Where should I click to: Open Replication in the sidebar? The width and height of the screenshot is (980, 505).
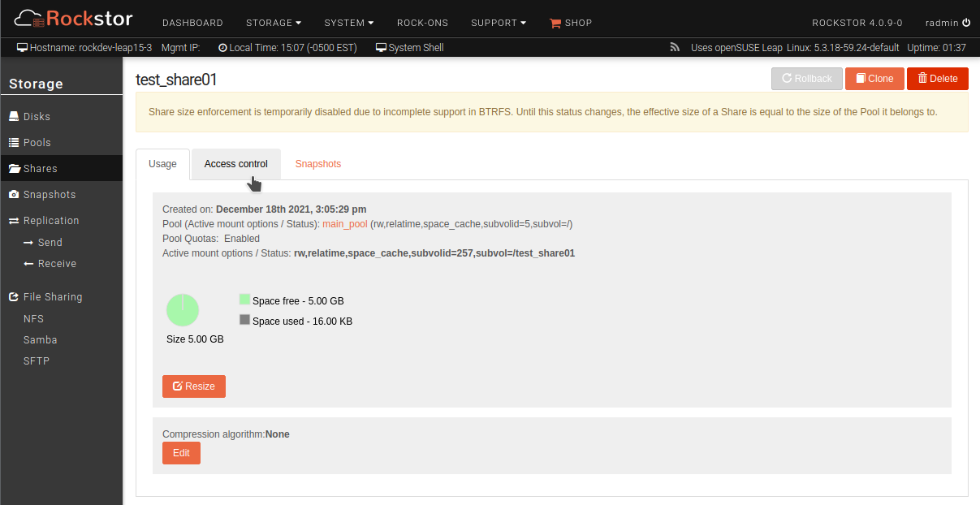(x=61, y=221)
